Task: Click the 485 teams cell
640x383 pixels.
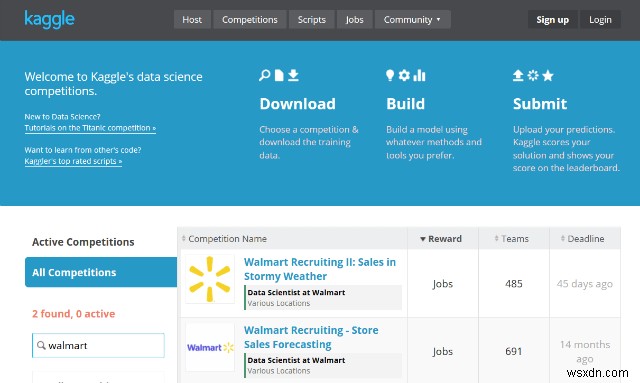Action: point(513,284)
